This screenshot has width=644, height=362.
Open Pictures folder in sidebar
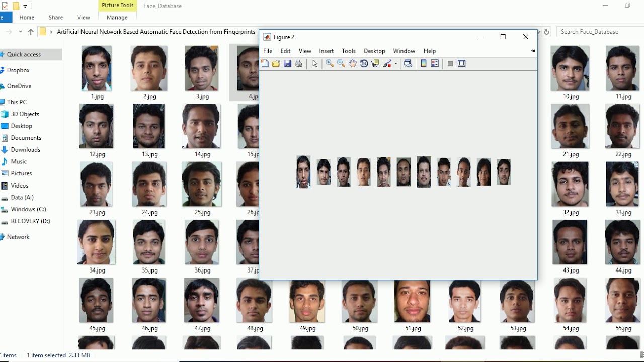pyautogui.click(x=21, y=173)
